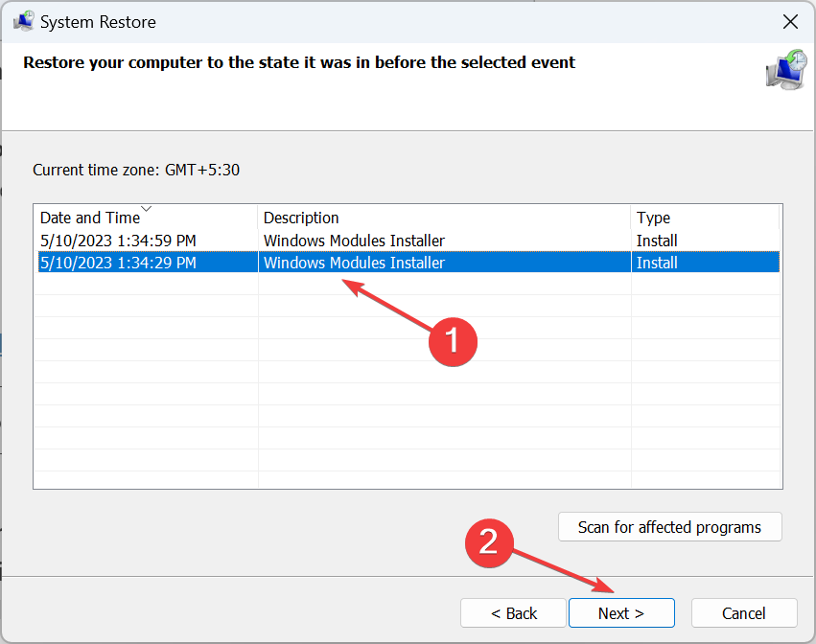This screenshot has height=644, width=816.
Task: Click Install type in highlighted 1:34:29 row
Action: (657, 263)
